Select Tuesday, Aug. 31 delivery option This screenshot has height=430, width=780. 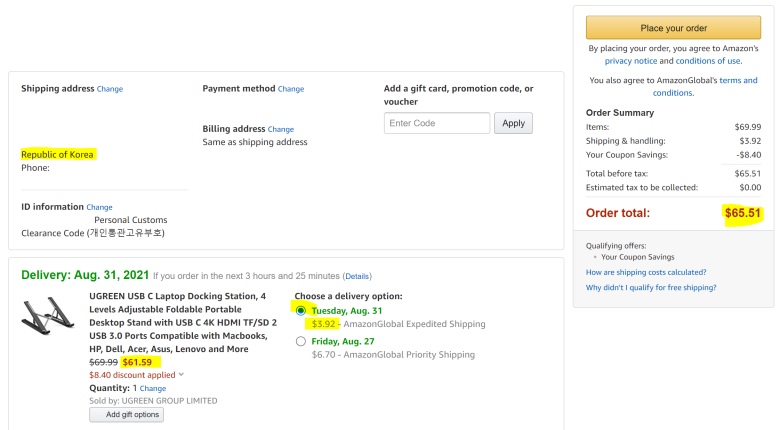pyautogui.click(x=300, y=311)
